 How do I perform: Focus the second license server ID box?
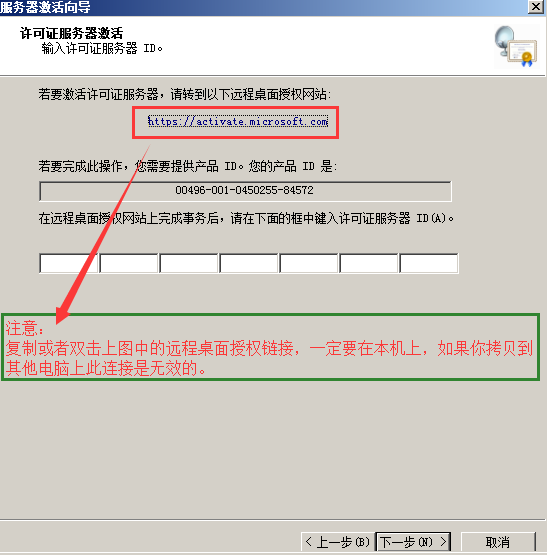click(129, 263)
